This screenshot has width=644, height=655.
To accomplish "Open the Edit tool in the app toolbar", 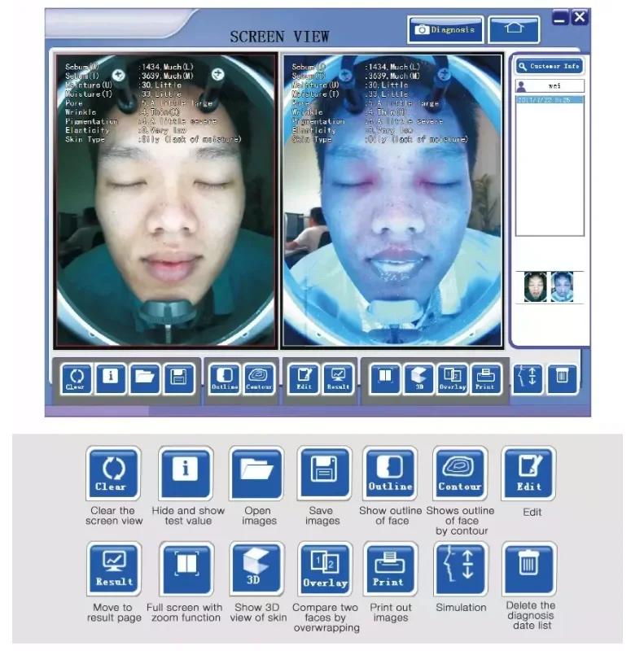I will (304, 379).
